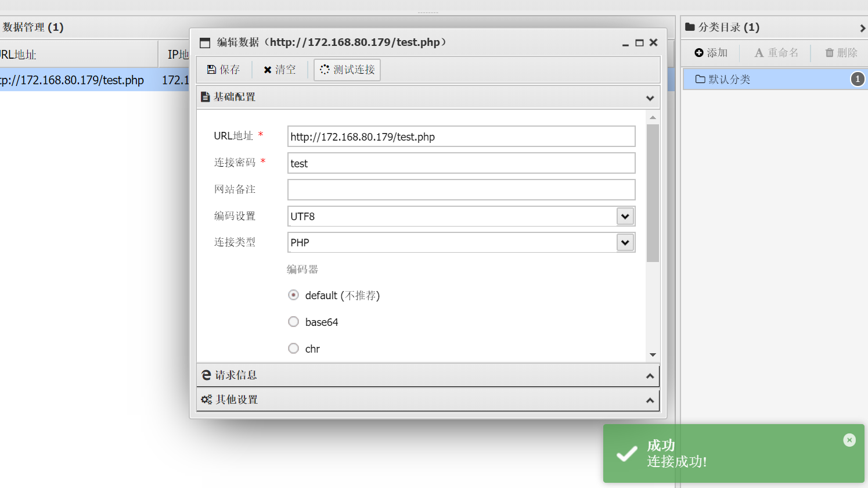
Task: Open the 连接类型 PHP dropdown
Action: pyautogui.click(x=625, y=242)
